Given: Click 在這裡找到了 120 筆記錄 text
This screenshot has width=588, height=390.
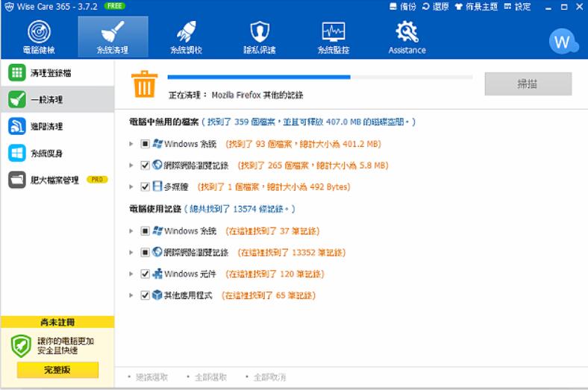Looking at the screenshot, I should tap(275, 274).
